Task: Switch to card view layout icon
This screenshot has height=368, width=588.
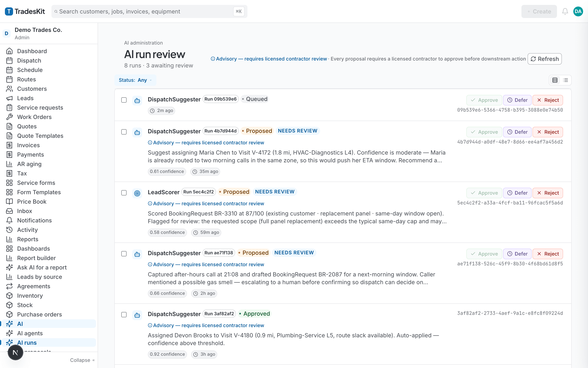Action: [555, 80]
